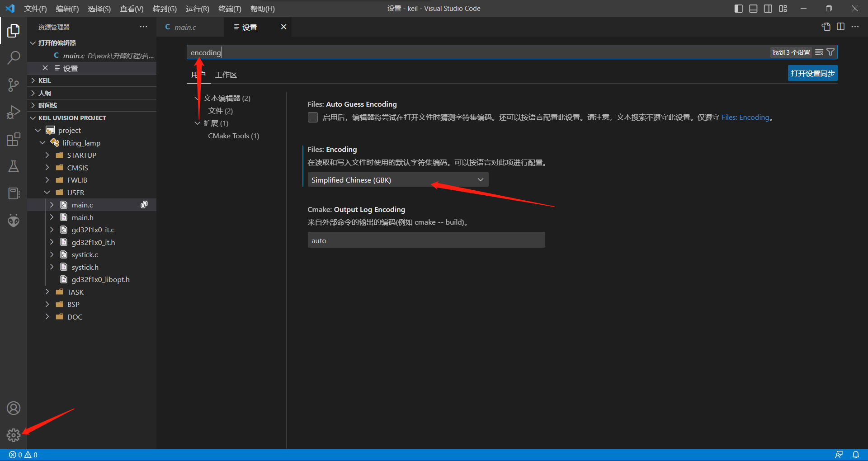Screen dimensions: 868x461
Task: Open the Source Control view
Action: coord(14,85)
